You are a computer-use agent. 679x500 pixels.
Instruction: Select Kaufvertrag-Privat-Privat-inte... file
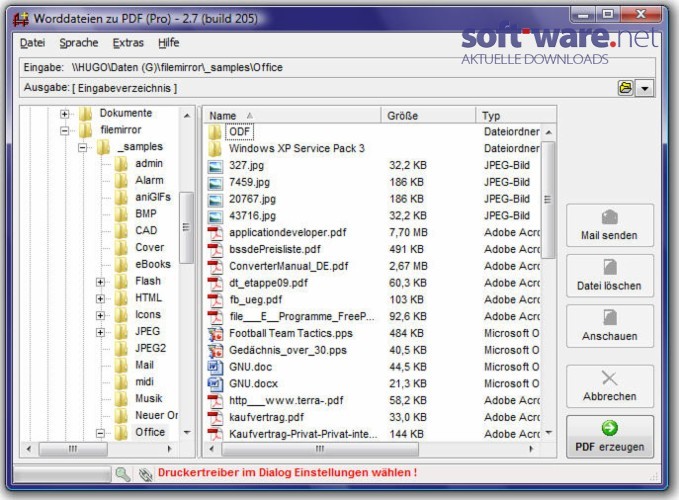click(x=303, y=434)
